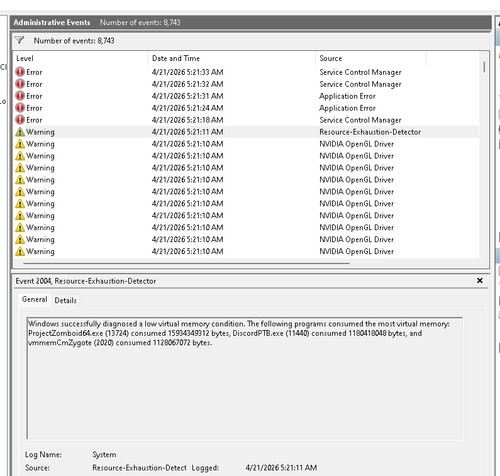
Task: Click the Warning level text of the 5:21:11 AM row
Action: (40, 132)
